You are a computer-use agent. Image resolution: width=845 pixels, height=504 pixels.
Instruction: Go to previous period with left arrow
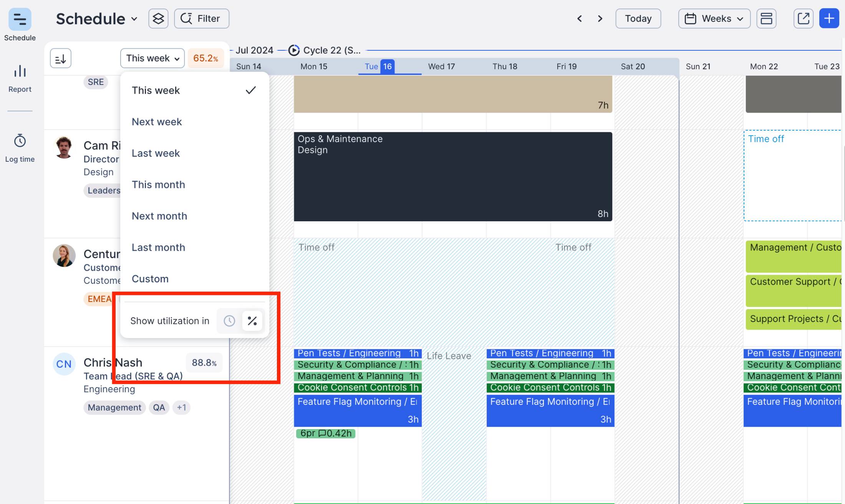(580, 18)
